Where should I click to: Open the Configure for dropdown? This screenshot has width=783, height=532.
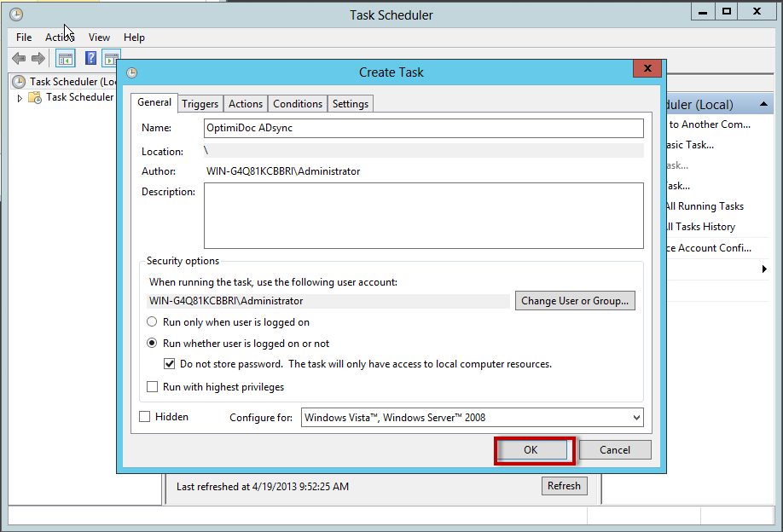coord(635,418)
